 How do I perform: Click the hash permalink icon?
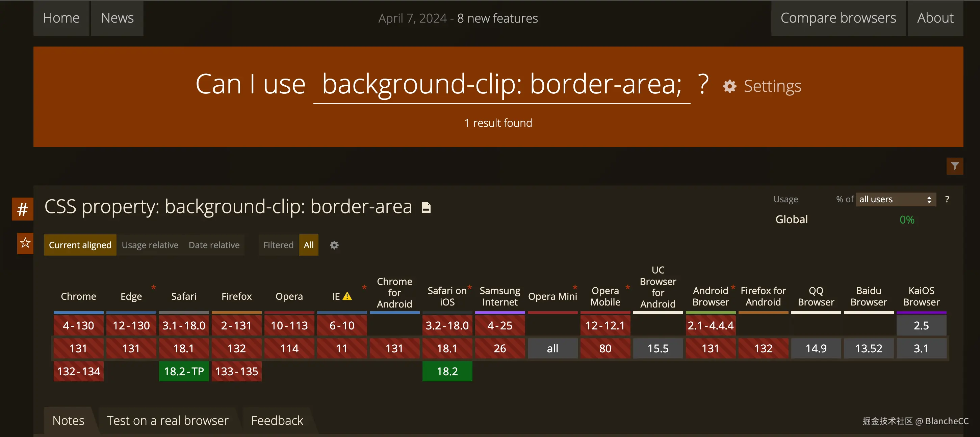coord(22,209)
